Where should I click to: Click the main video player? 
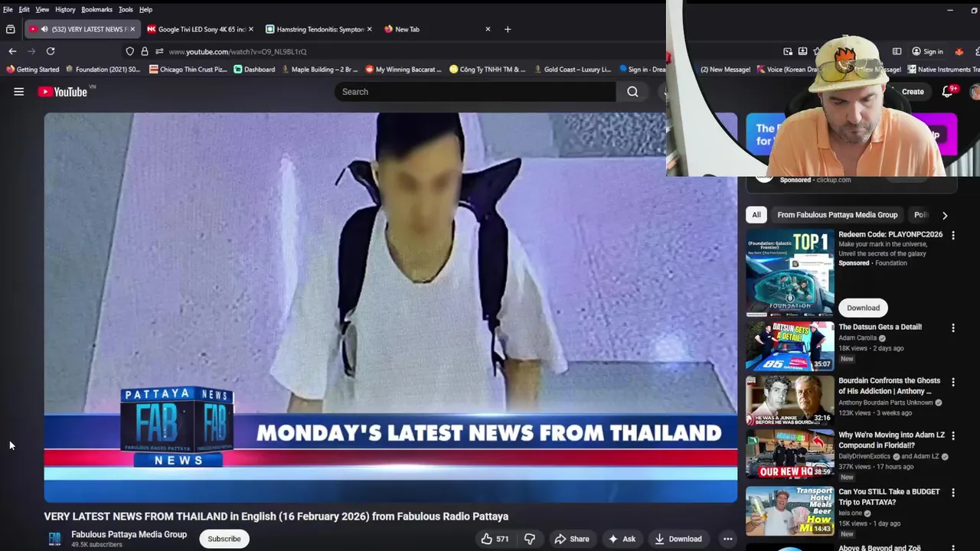pos(390,308)
